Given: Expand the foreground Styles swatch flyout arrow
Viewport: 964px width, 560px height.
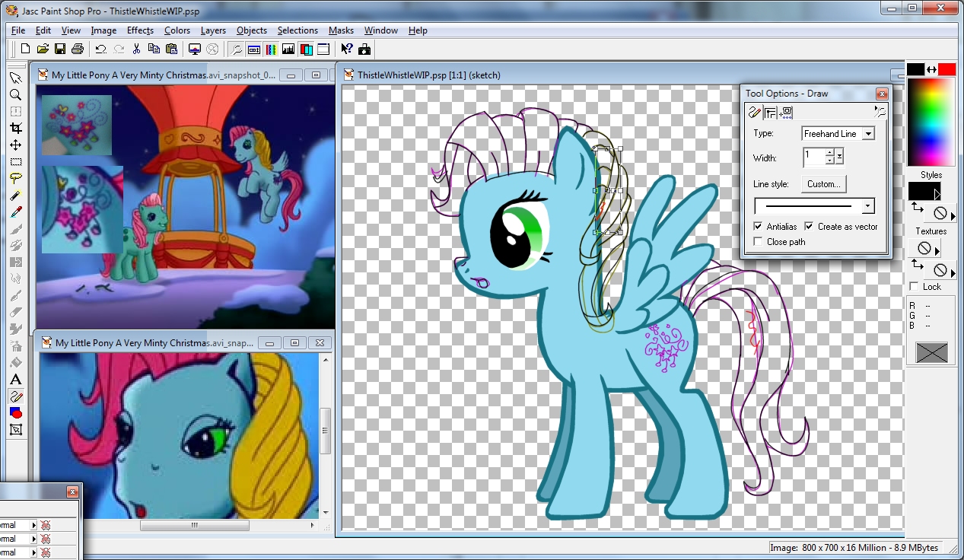Looking at the screenshot, I should point(937,194).
